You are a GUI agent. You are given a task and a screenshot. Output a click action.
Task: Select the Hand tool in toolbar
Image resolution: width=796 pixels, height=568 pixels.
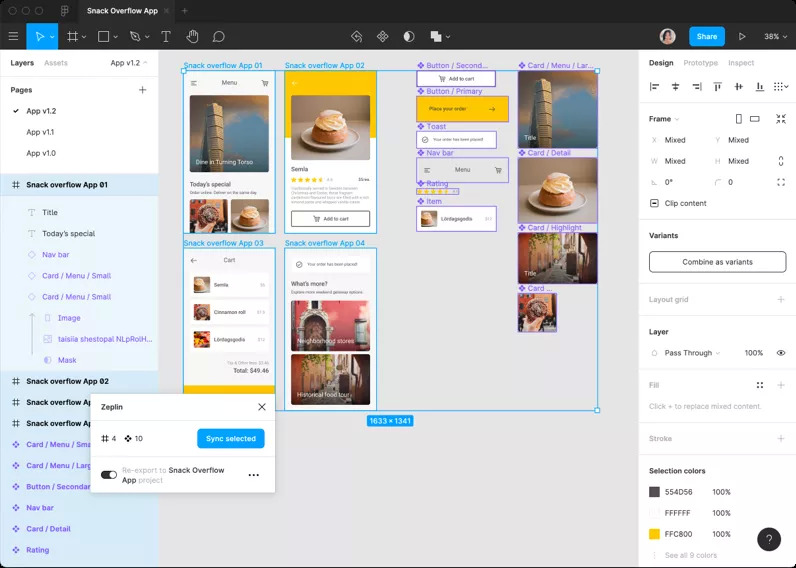[193, 37]
